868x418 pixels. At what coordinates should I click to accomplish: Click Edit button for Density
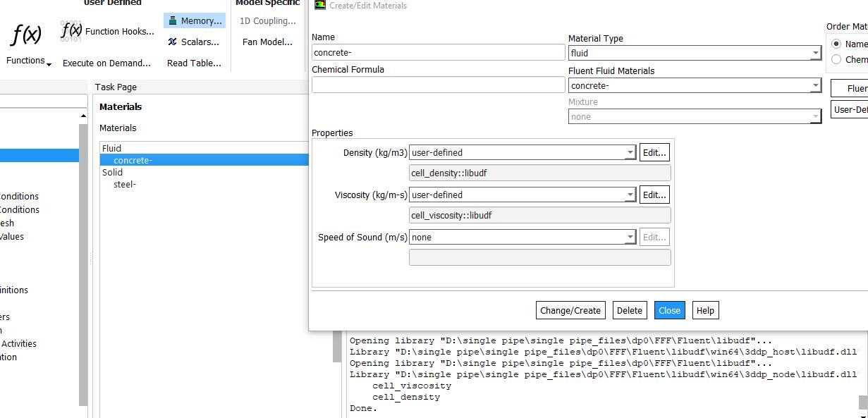pyautogui.click(x=654, y=152)
